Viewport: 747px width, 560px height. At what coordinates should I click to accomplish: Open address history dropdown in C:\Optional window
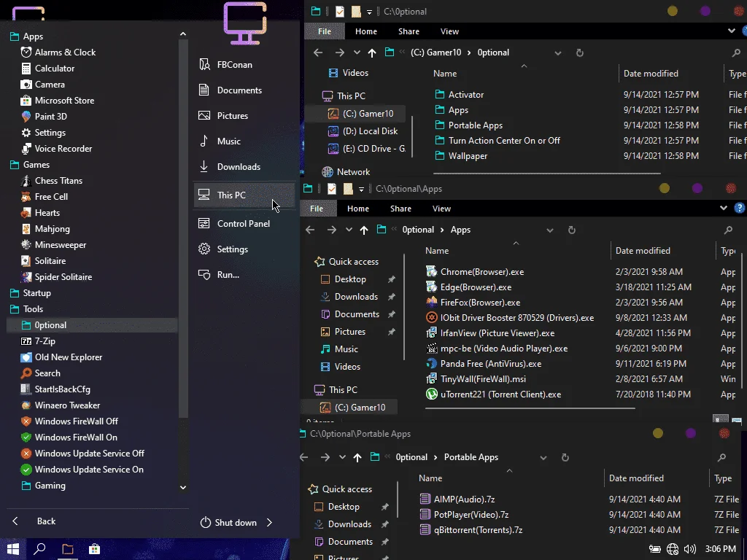558,52
